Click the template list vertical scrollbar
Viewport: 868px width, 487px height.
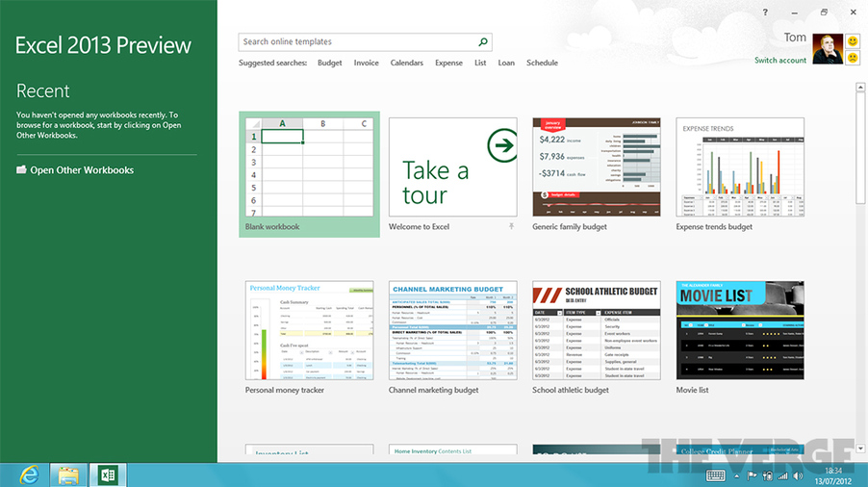859,144
